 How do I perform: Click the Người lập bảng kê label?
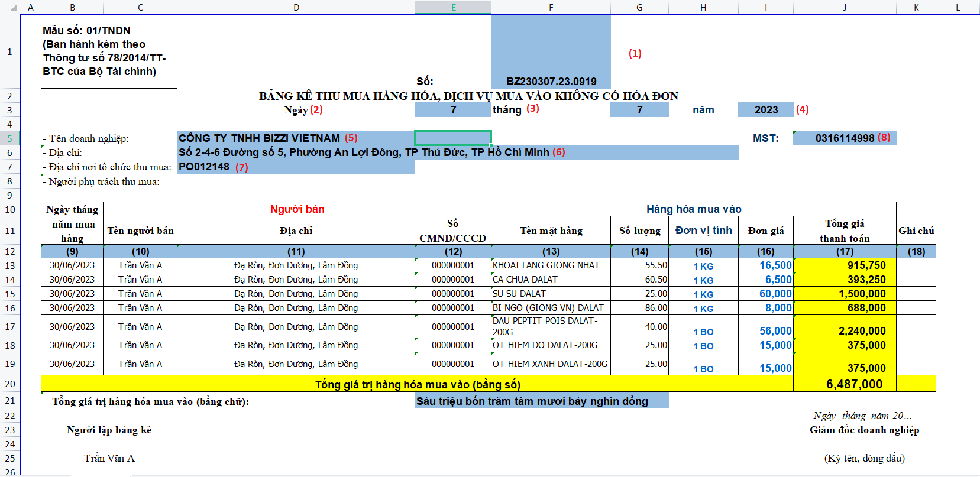coord(109,430)
